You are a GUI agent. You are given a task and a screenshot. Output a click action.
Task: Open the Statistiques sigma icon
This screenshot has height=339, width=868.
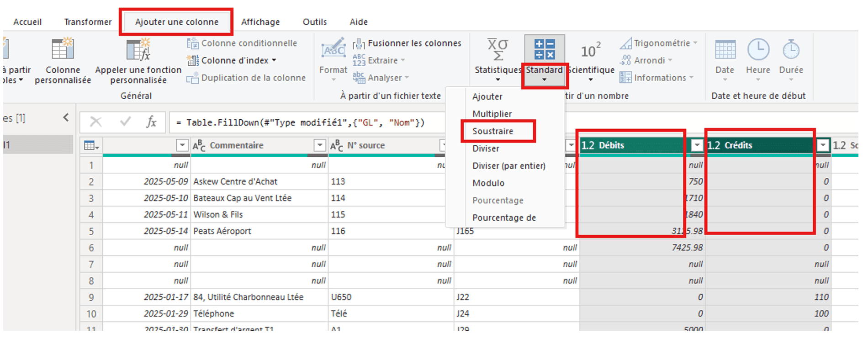(x=498, y=49)
